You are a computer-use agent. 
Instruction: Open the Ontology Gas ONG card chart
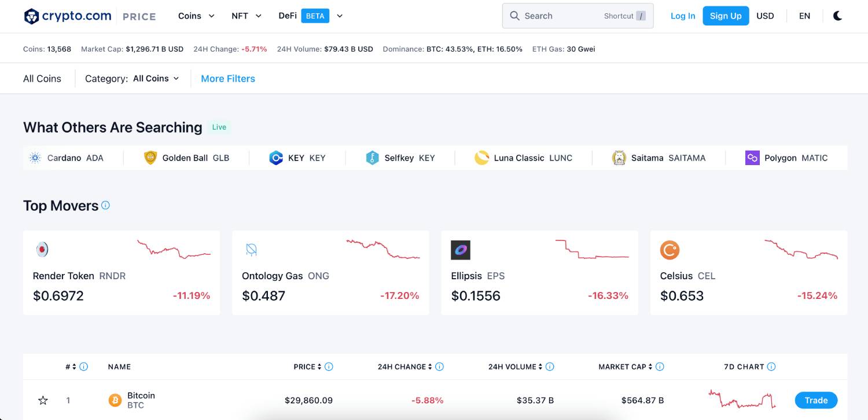[383, 249]
